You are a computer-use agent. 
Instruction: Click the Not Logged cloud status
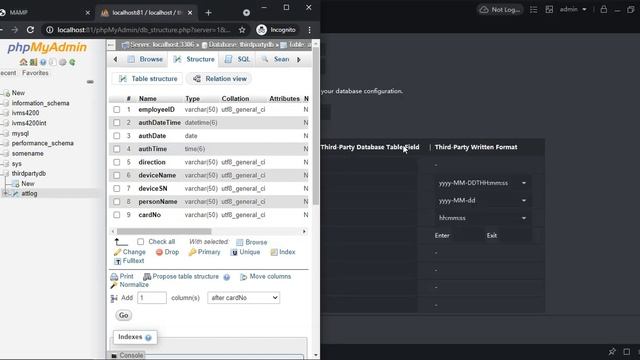[500, 9]
